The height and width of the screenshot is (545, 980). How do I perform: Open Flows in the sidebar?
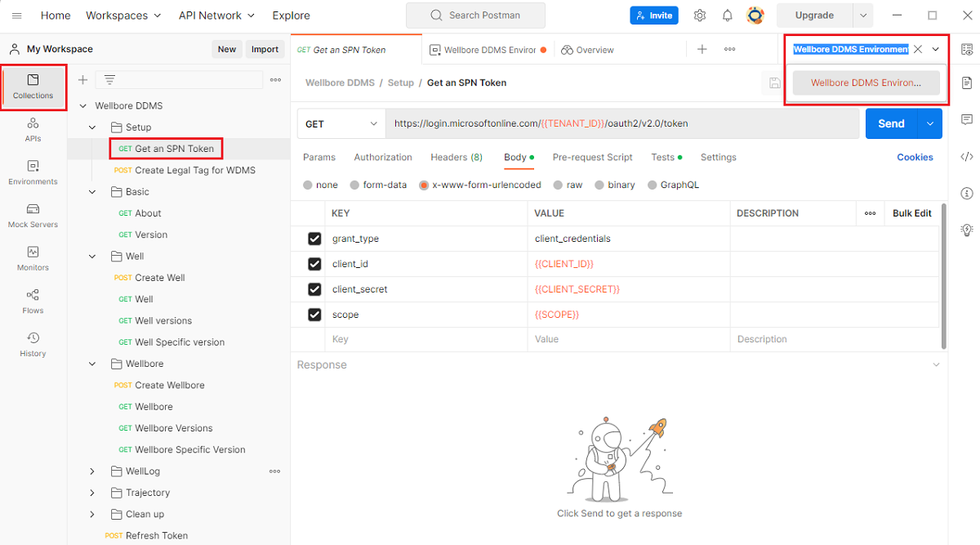(33, 302)
